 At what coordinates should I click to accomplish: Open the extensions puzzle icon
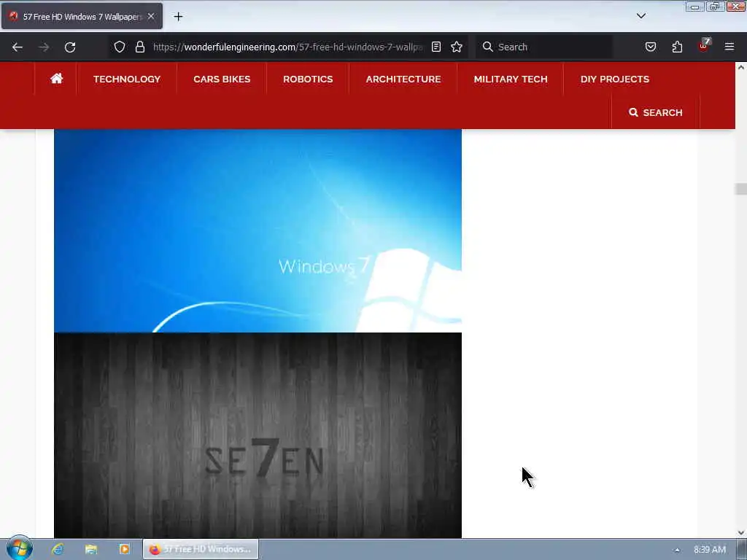677,47
